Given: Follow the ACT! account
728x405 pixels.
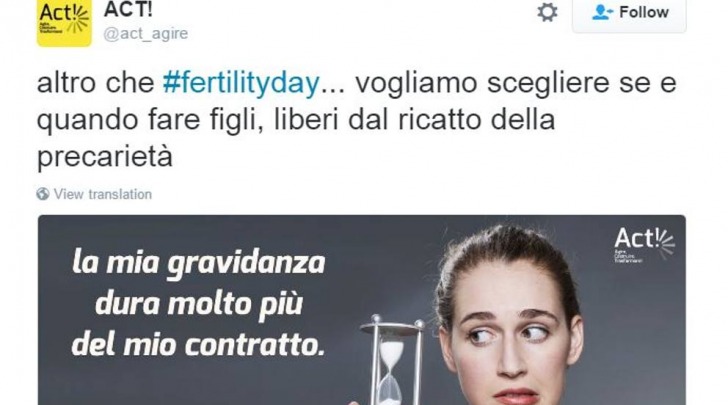Looking at the screenshot, I should pos(629,15).
